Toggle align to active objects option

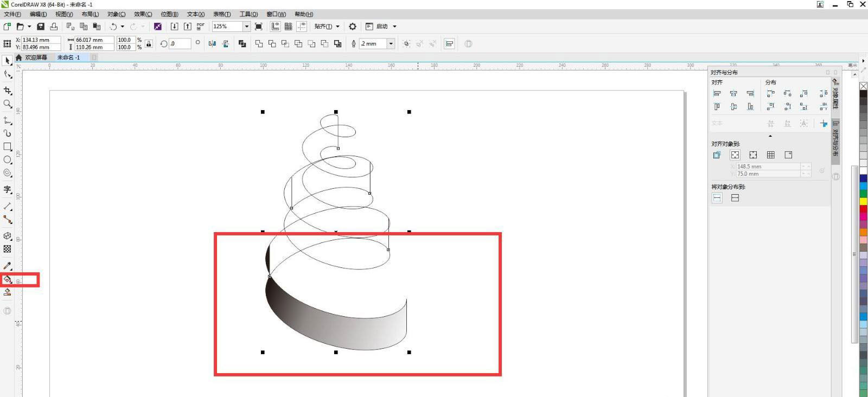pos(717,155)
